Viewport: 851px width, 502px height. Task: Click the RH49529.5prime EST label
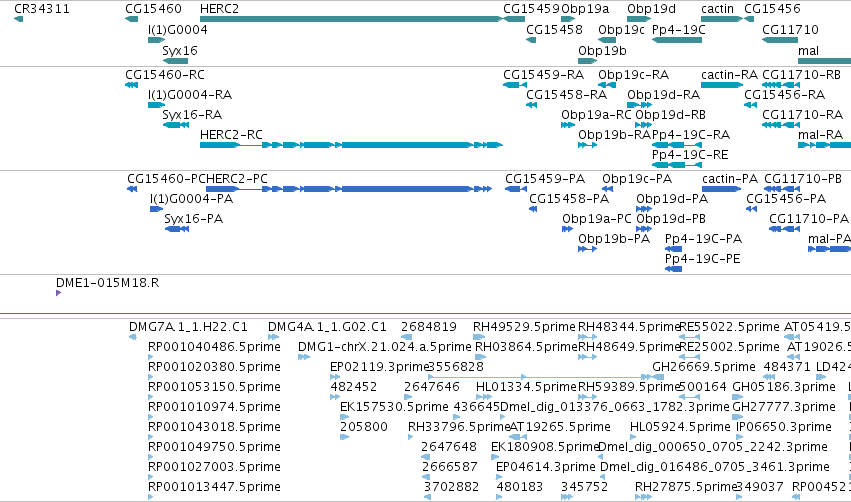point(524,327)
